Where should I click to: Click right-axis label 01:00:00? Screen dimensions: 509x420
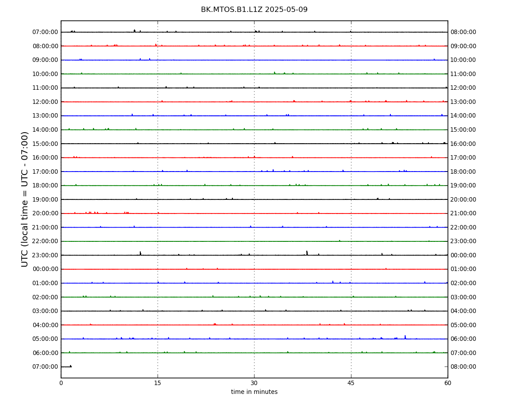click(x=463, y=269)
